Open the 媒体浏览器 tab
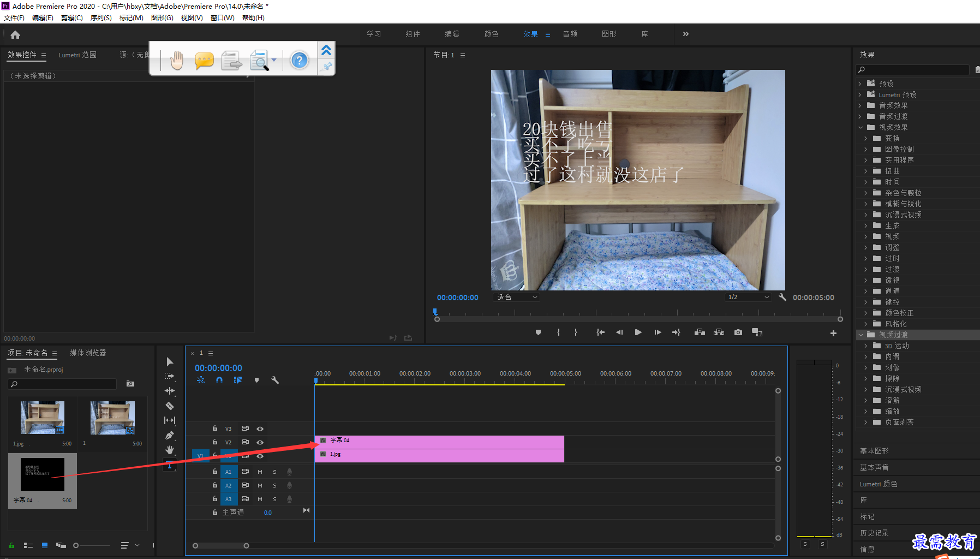This screenshot has height=559, width=980. pyautogui.click(x=88, y=353)
